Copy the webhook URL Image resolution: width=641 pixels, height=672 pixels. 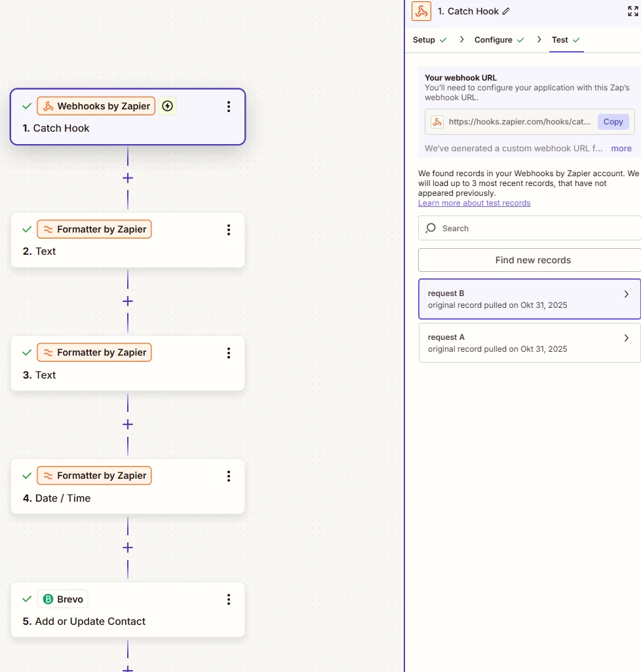[613, 122]
